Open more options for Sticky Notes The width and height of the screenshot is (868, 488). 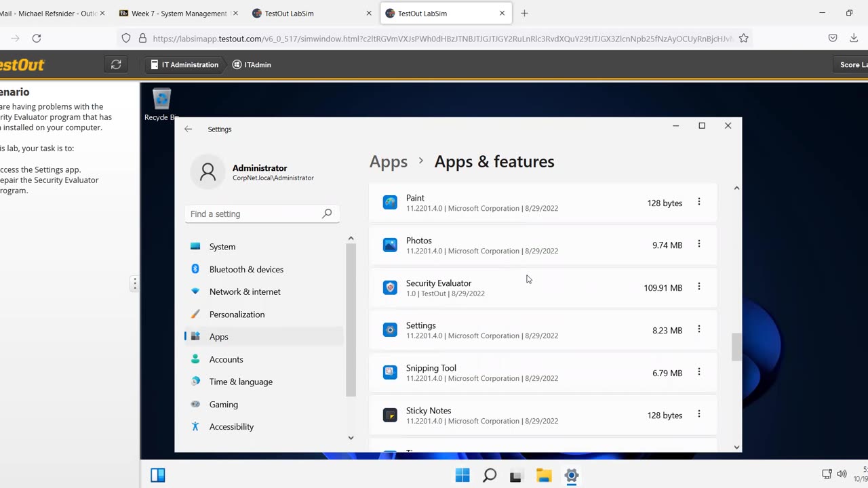coord(699,414)
